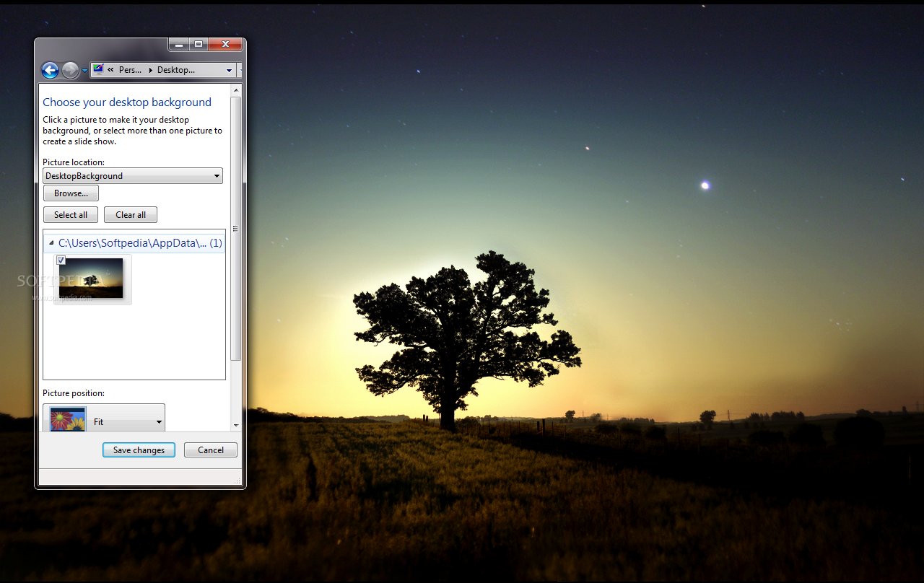
Task: Collapse the C:\Users\Softpedia\AppData group
Action: (51, 244)
